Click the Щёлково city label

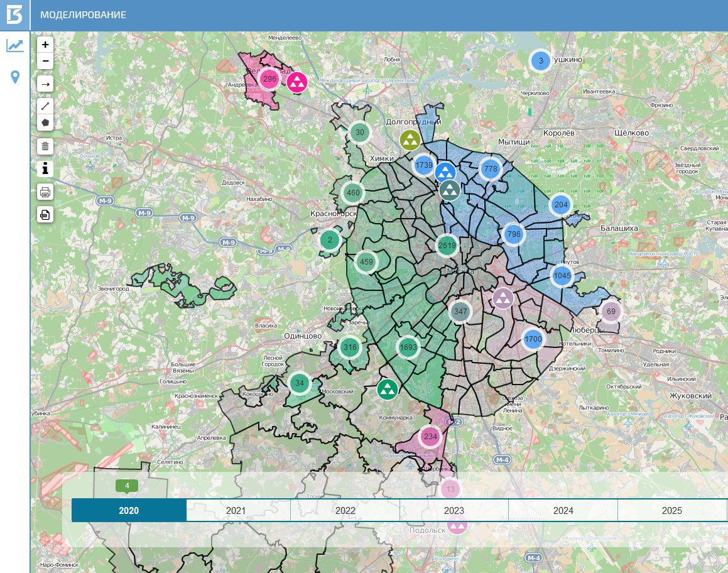click(631, 133)
